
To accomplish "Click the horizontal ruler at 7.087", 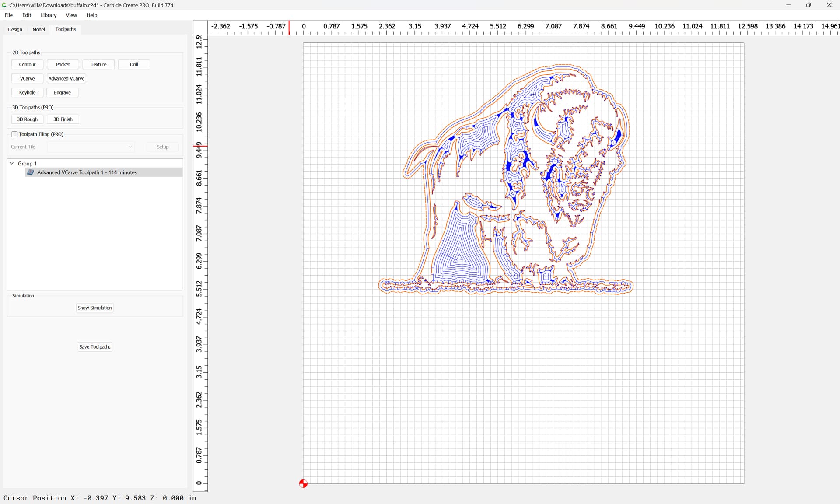I will click(x=553, y=26).
